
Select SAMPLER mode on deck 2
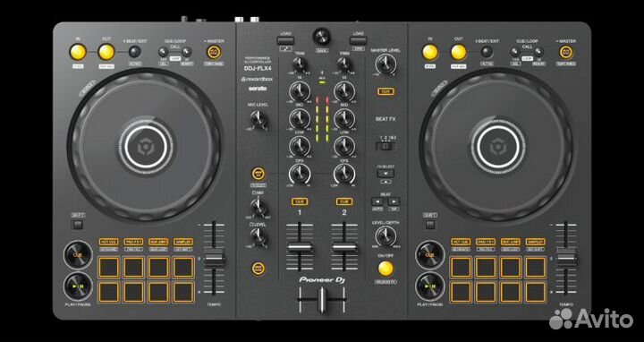536,242
